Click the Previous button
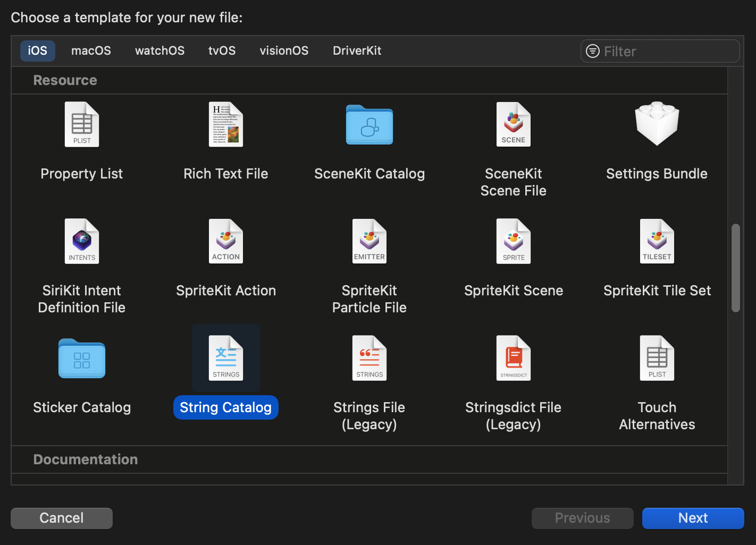 click(x=583, y=518)
